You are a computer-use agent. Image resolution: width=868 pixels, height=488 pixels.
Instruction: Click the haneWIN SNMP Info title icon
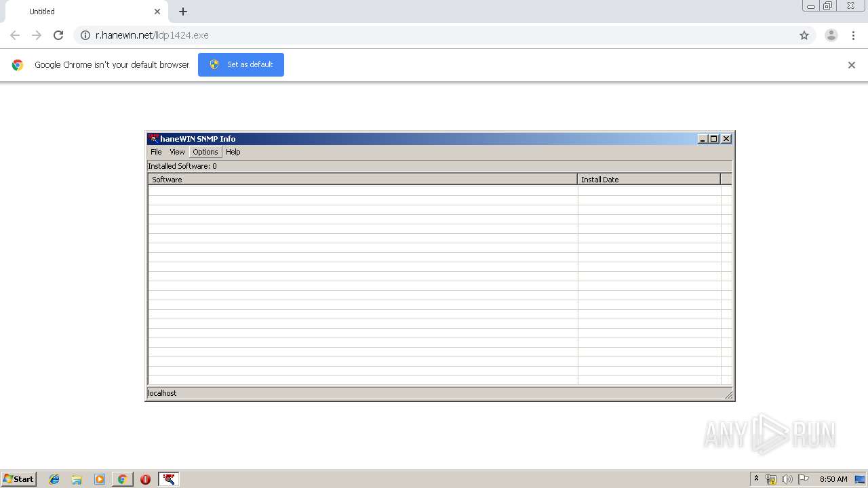coord(153,138)
